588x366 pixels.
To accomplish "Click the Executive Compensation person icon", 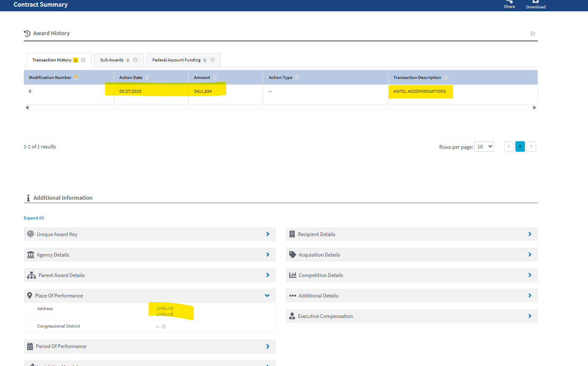I will (292, 316).
